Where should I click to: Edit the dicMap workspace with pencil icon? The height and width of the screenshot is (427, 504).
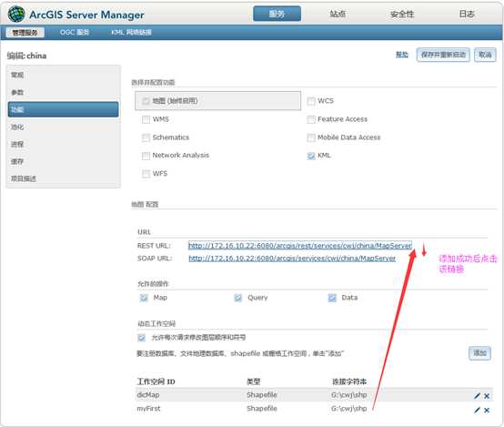(477, 396)
